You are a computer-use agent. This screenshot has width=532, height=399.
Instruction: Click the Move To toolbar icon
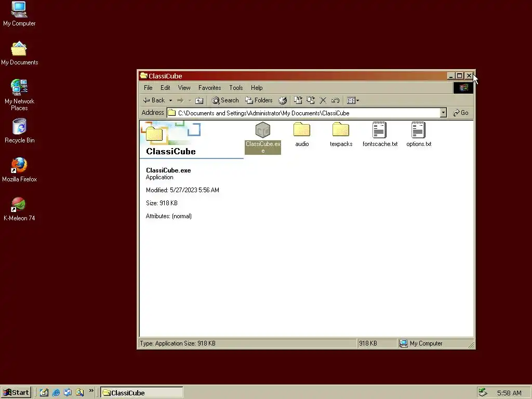(298, 100)
